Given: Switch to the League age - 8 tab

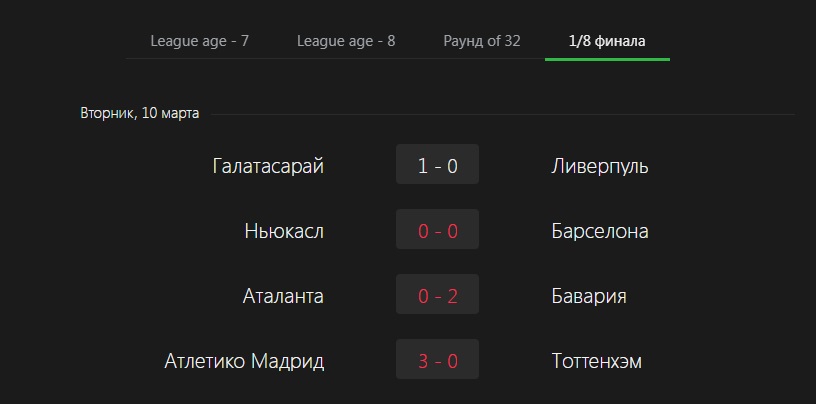Looking at the screenshot, I should (346, 41).
